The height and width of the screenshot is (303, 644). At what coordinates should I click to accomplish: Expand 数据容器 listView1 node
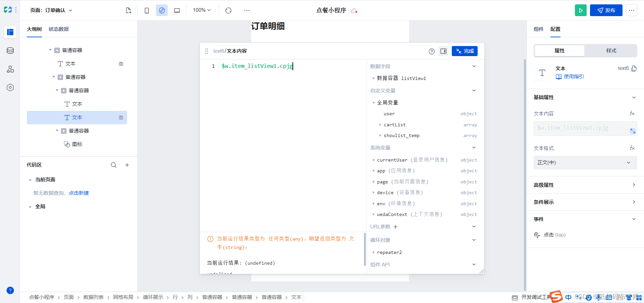(374, 78)
